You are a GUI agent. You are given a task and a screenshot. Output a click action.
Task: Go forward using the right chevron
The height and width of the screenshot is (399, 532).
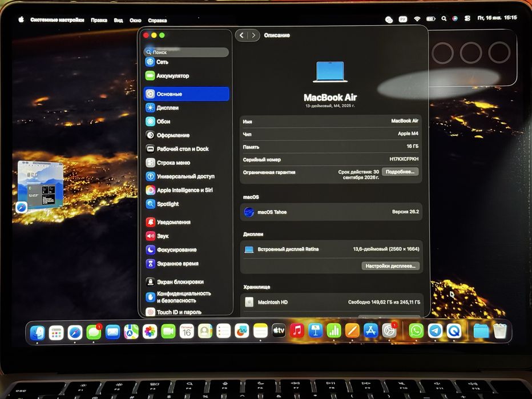pos(253,35)
